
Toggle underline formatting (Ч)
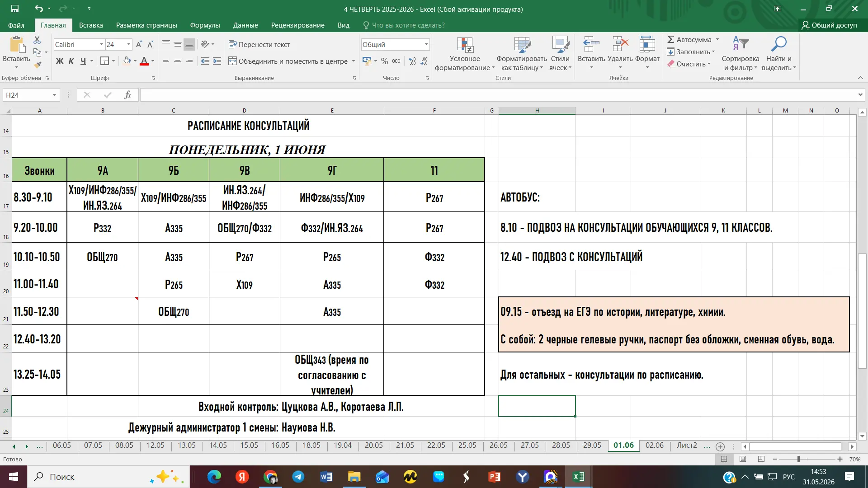[83, 61]
